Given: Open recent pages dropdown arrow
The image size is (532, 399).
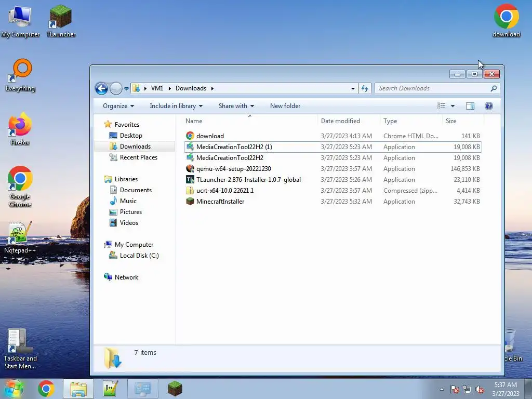Looking at the screenshot, I should click(126, 88).
